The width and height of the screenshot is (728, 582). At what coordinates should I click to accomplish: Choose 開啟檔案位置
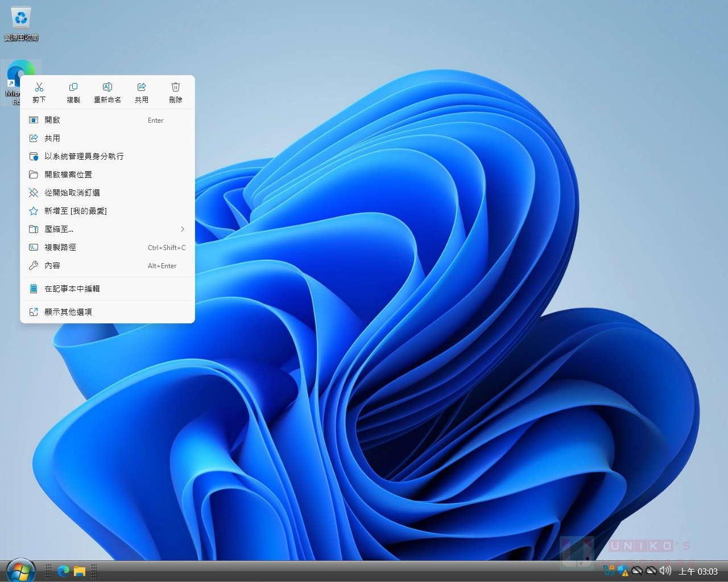(107, 174)
